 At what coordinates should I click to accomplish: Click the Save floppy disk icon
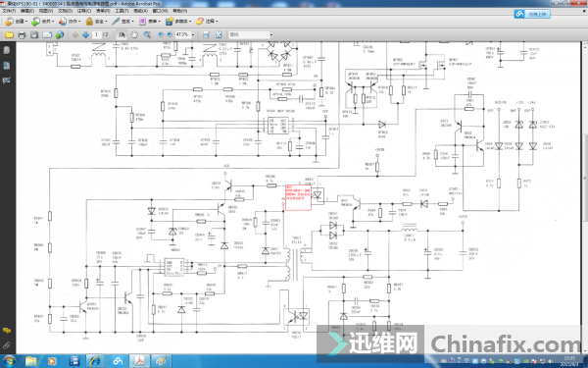(x=34, y=35)
